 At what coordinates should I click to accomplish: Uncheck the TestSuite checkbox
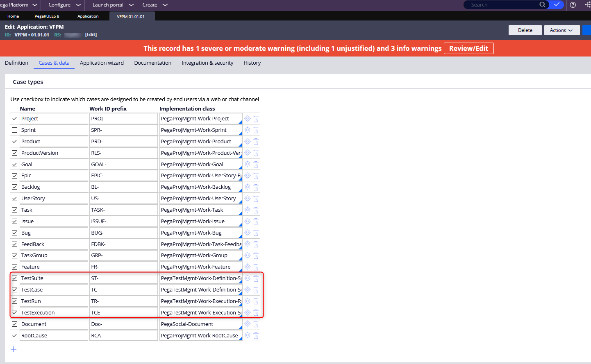pos(15,278)
